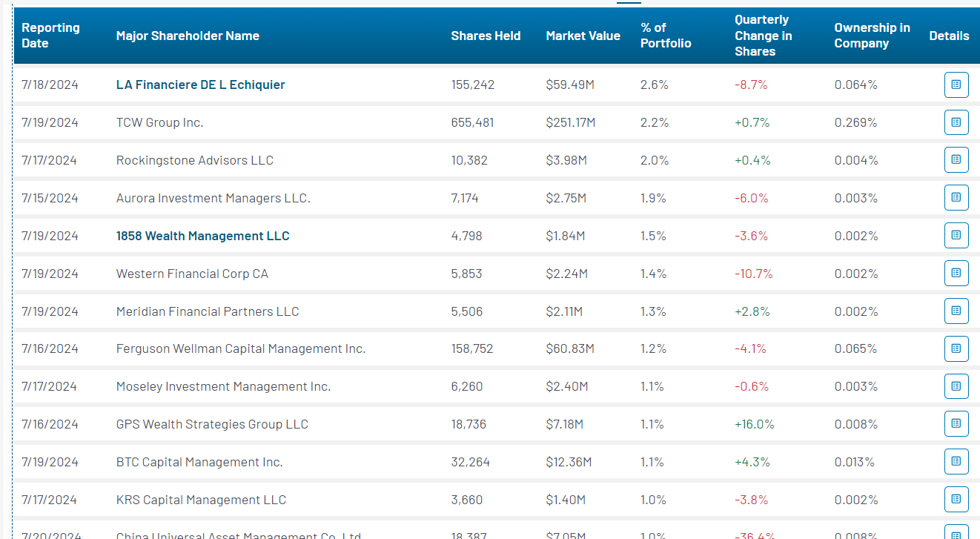Click quarterly change -8.7%
Viewport: 980px width, 539px height.
click(x=751, y=85)
